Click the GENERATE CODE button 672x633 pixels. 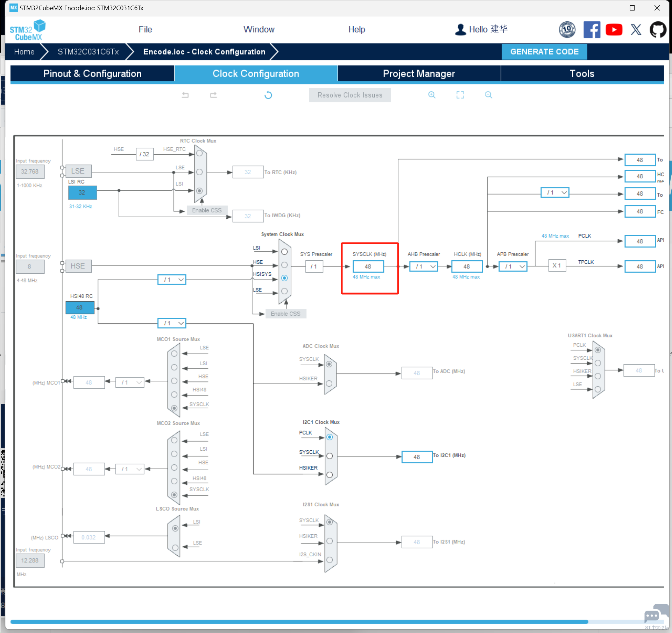point(544,52)
